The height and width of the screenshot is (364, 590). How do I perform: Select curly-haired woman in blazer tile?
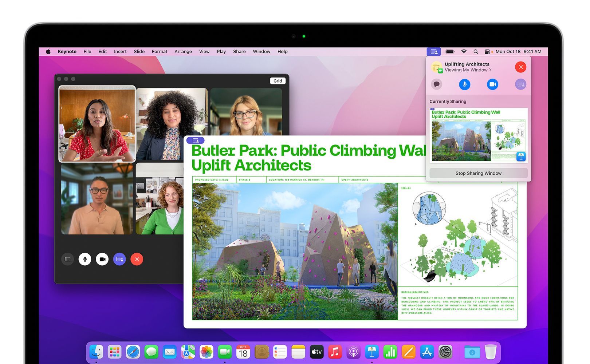coord(171,124)
